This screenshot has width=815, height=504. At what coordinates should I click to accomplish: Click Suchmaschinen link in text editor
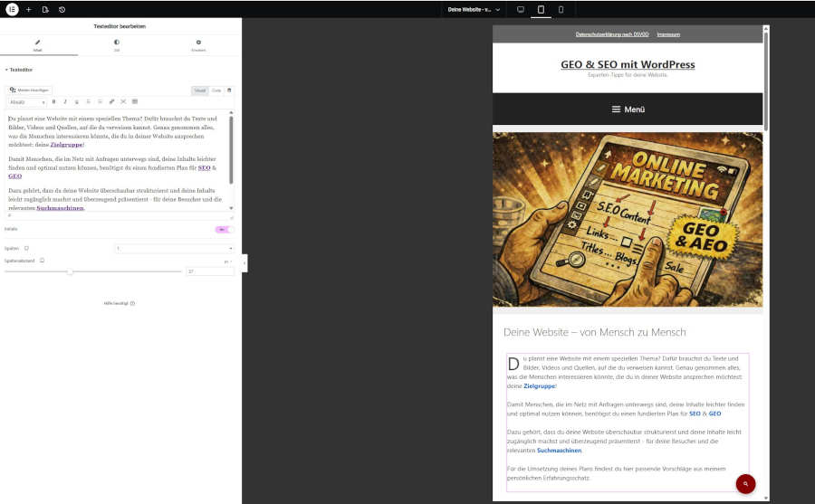[60, 208]
